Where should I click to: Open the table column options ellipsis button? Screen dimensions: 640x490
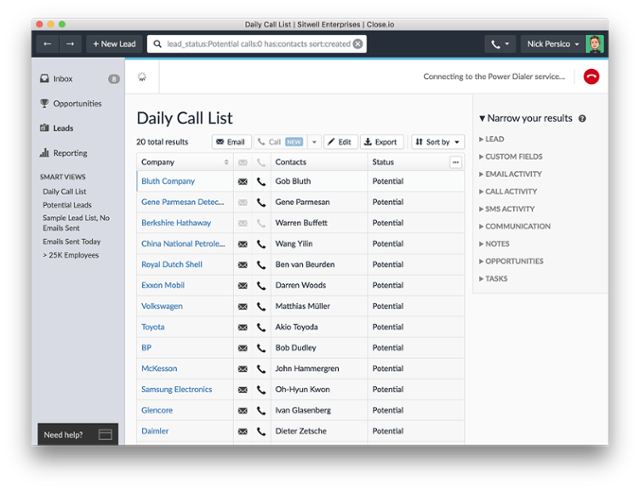pyautogui.click(x=456, y=162)
